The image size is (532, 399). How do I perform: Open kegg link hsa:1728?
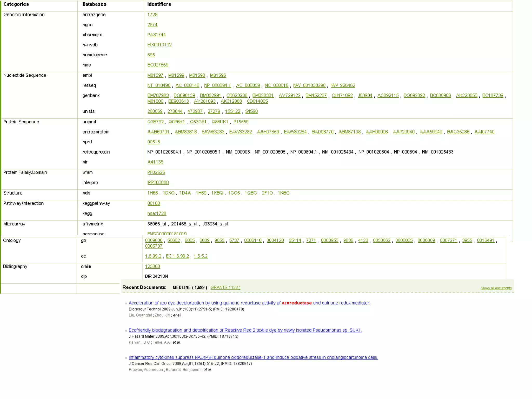pyautogui.click(x=157, y=214)
